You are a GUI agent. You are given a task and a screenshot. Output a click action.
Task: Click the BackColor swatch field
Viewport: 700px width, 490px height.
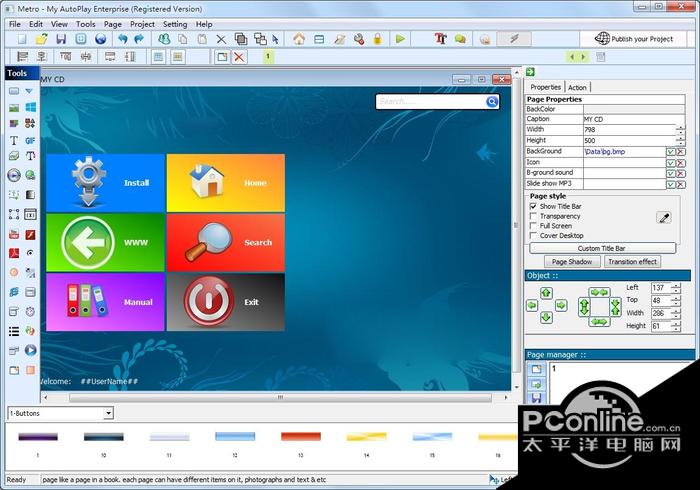click(x=633, y=109)
